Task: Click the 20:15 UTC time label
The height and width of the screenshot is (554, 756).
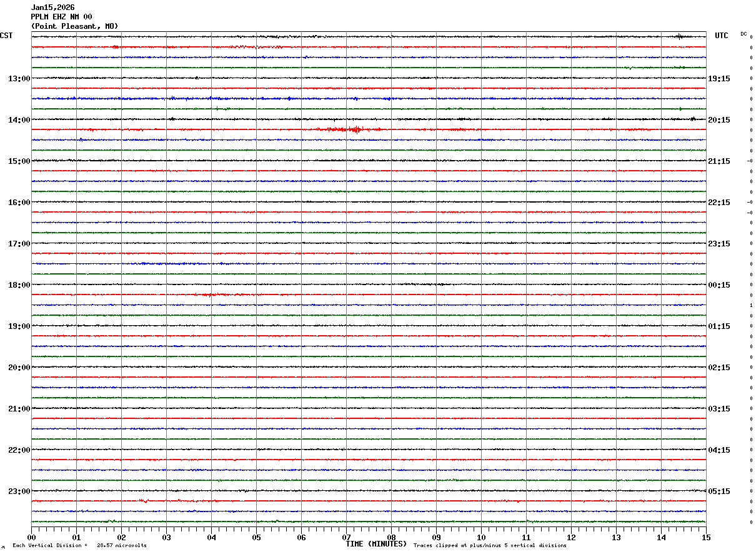Action: pyautogui.click(x=719, y=120)
